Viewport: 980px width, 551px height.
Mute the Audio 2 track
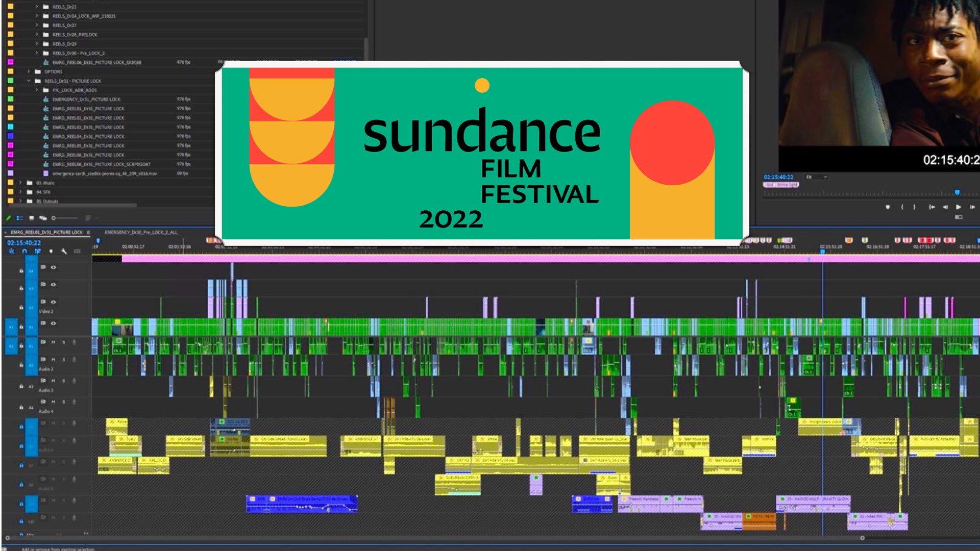click(53, 360)
